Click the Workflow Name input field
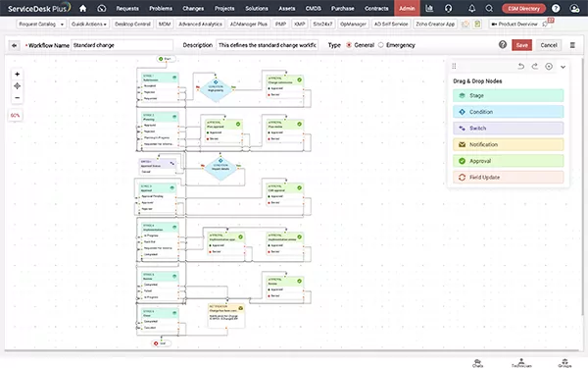The height and width of the screenshot is (368, 588). tap(122, 45)
